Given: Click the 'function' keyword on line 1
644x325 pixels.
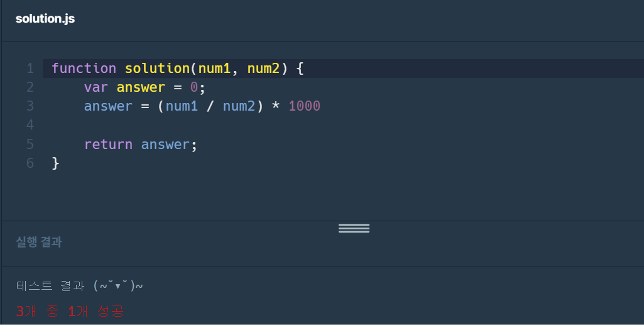Looking at the screenshot, I should click(x=84, y=69).
